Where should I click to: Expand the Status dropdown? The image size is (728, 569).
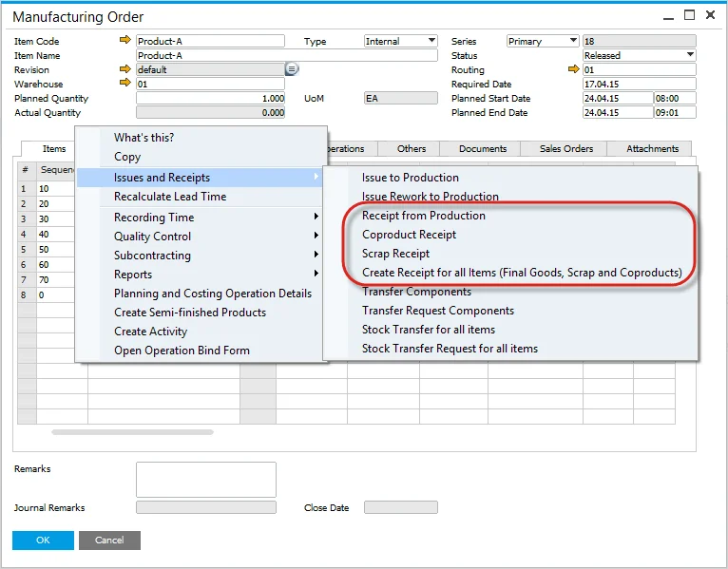coord(690,55)
